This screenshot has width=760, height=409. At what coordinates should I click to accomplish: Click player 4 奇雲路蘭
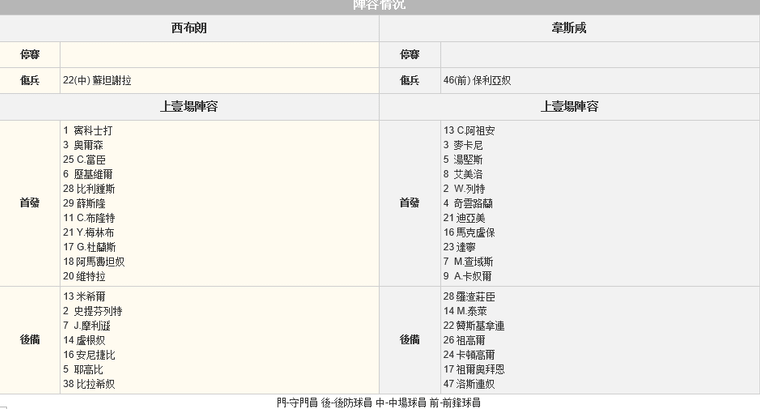[x=468, y=203]
